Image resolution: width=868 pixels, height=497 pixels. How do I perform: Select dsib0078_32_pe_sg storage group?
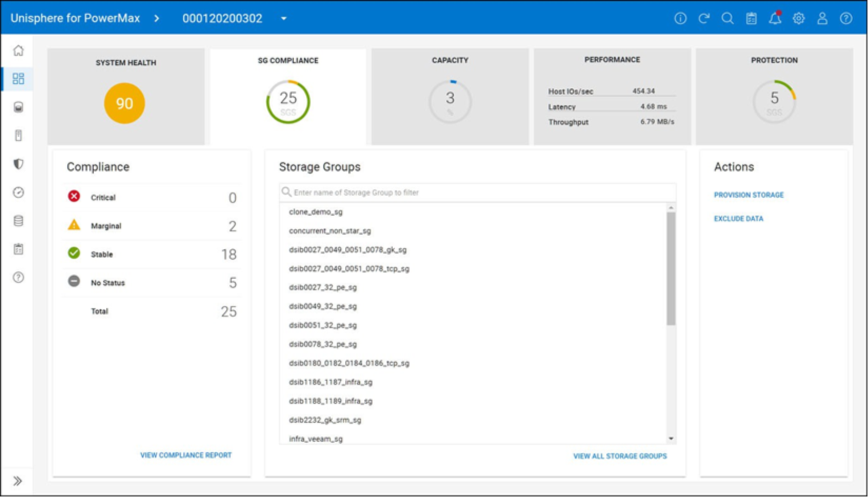point(323,344)
